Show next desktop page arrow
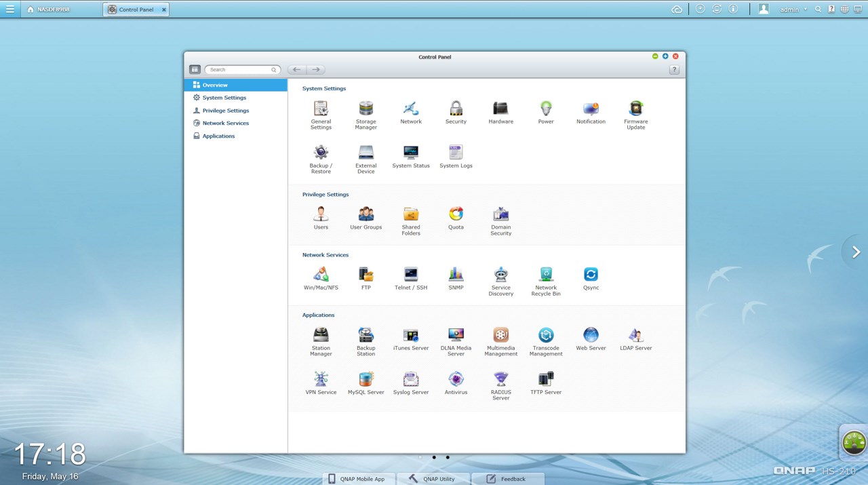 point(856,252)
